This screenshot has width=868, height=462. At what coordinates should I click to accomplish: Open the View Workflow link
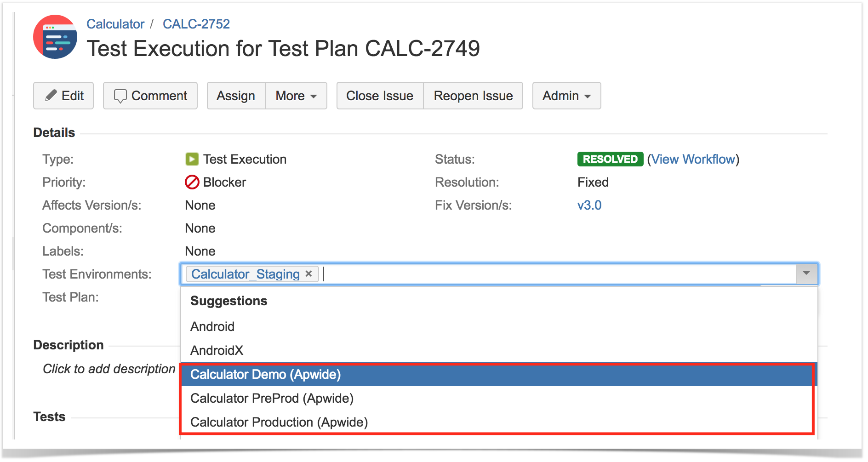(693, 159)
